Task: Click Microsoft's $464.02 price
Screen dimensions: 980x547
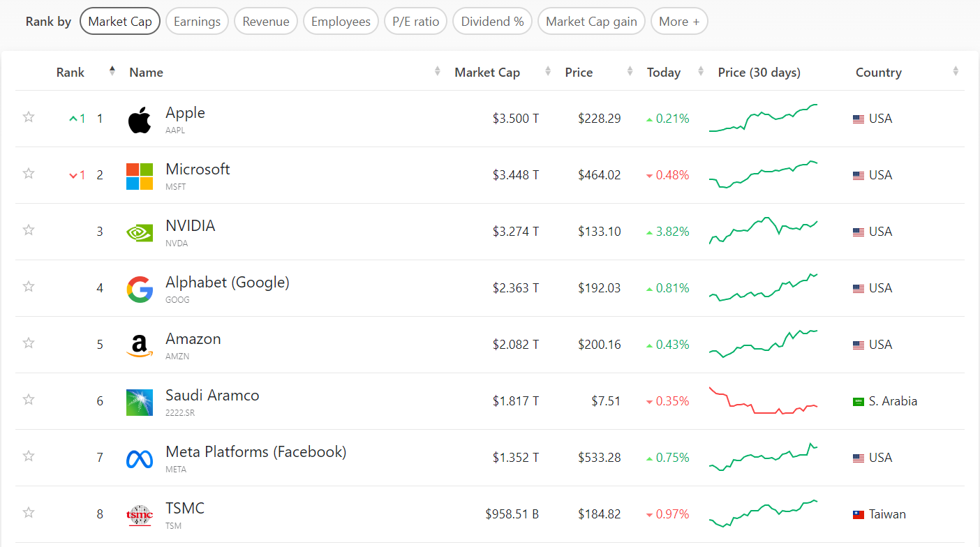Action: point(600,176)
